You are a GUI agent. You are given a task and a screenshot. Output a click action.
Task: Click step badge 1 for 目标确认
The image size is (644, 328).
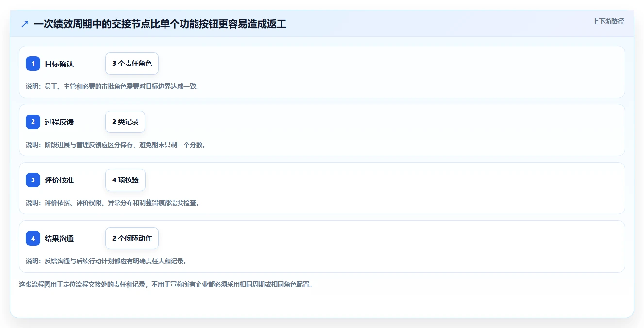pyautogui.click(x=33, y=64)
